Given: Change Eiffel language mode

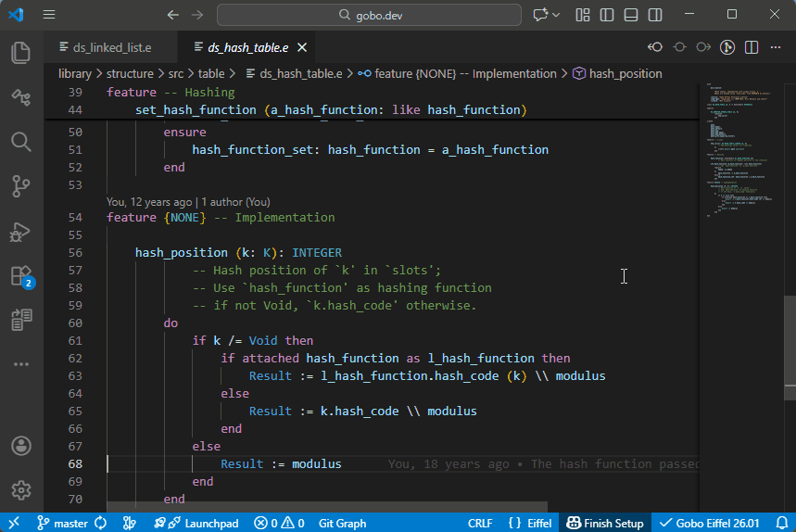Looking at the screenshot, I should (529, 523).
